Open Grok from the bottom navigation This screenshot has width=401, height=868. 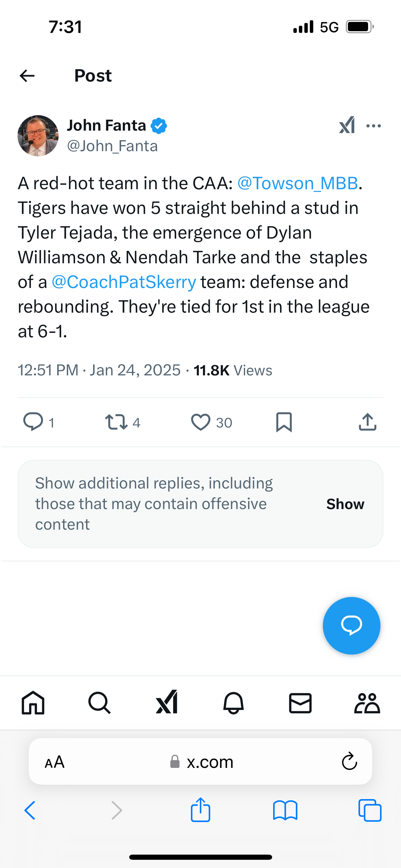167,702
